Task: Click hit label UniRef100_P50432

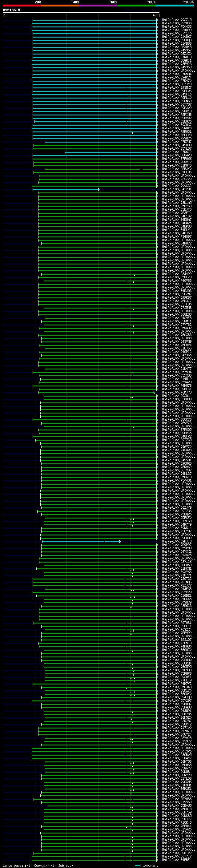Action: [x=177, y=328]
